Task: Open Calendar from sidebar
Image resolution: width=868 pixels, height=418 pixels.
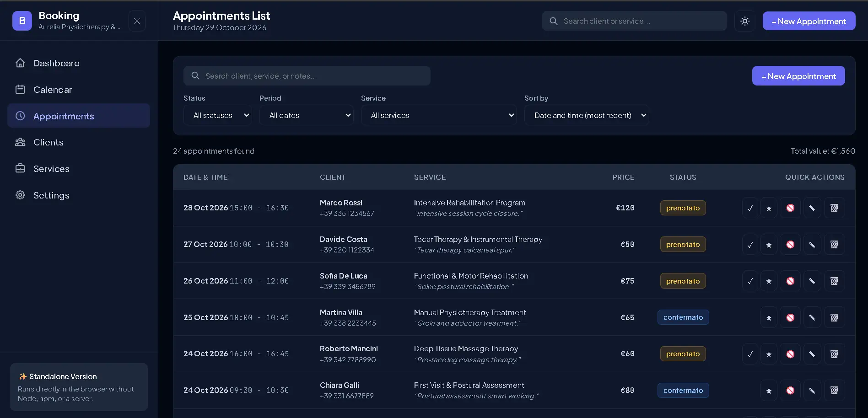Action: tap(79, 90)
